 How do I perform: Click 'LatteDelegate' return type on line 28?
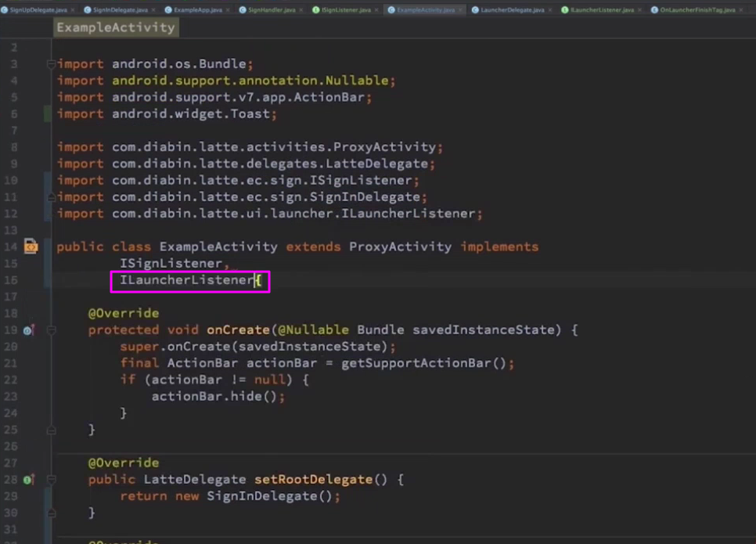point(195,479)
